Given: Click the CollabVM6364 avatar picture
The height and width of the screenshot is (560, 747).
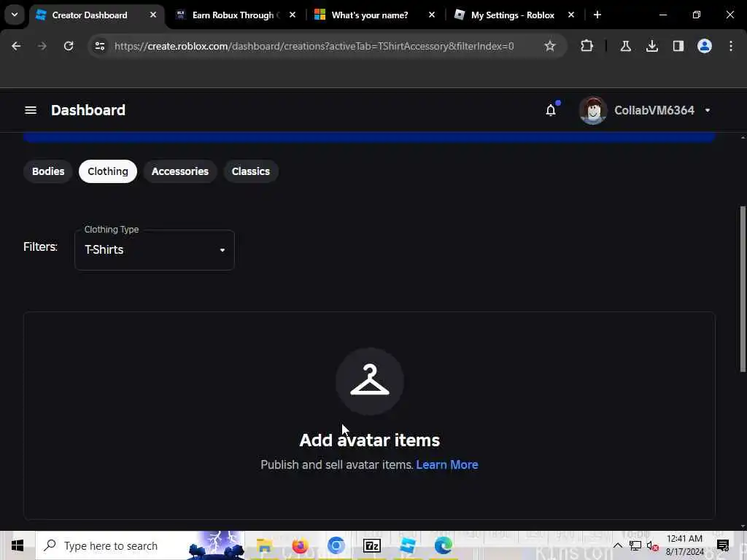Looking at the screenshot, I should pos(592,110).
